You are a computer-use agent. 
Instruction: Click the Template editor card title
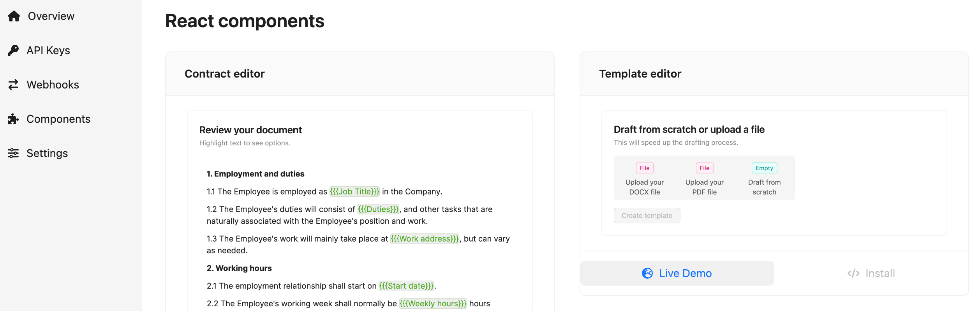coord(640,74)
